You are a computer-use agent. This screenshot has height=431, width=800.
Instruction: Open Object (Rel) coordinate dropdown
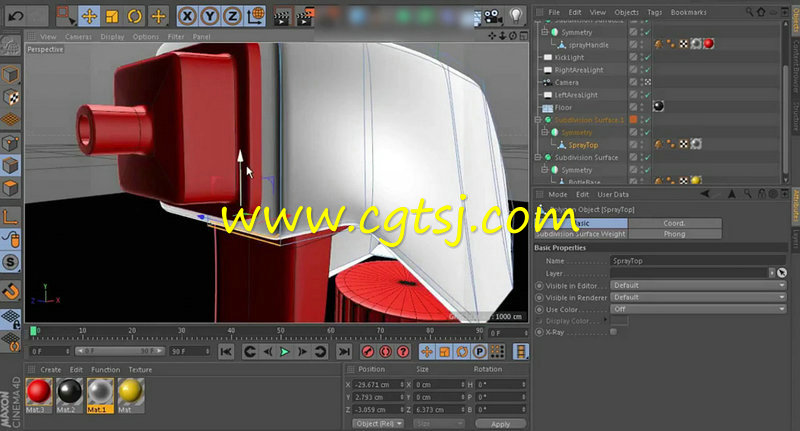[378, 424]
